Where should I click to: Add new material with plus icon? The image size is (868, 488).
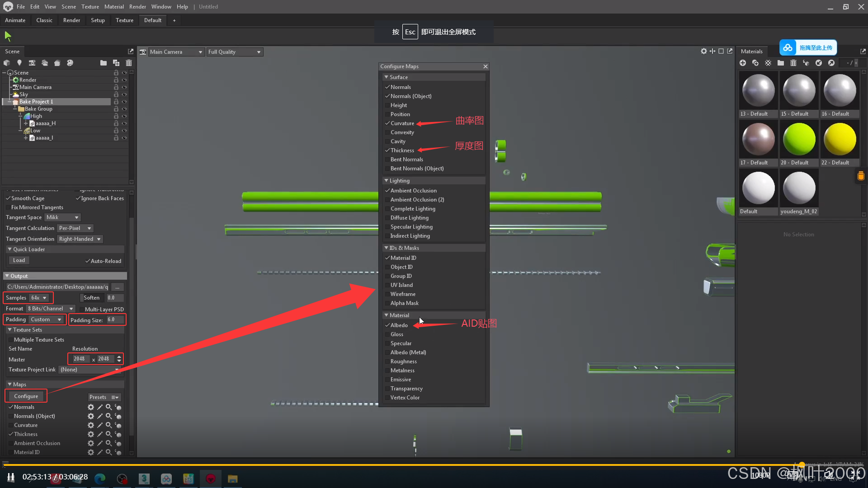(x=743, y=63)
